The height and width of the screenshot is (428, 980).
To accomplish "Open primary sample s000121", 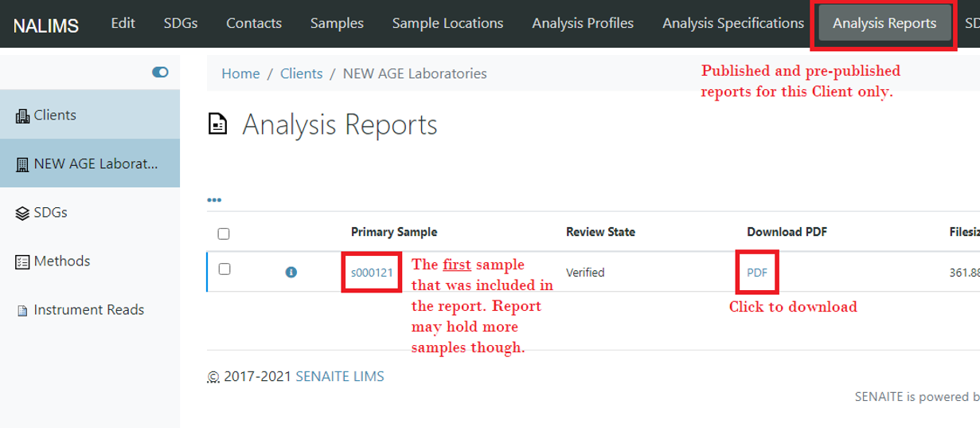I will tap(372, 273).
